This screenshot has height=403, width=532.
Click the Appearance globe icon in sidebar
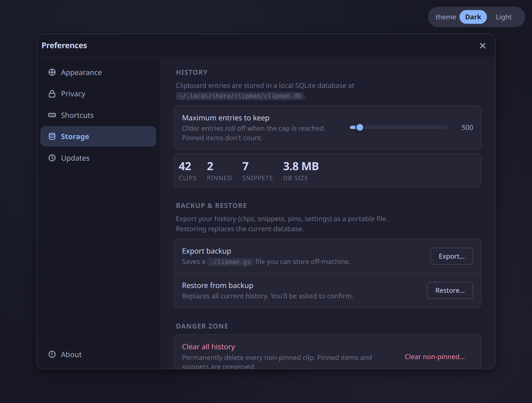click(52, 72)
